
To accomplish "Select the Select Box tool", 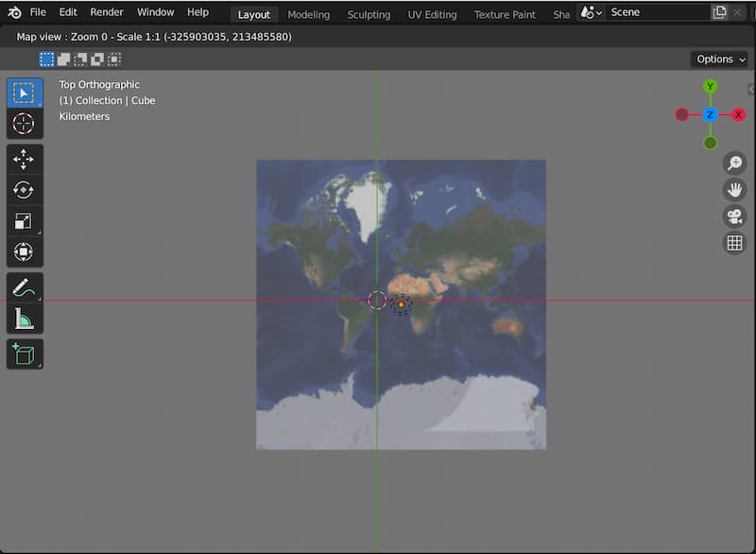I will coord(25,94).
